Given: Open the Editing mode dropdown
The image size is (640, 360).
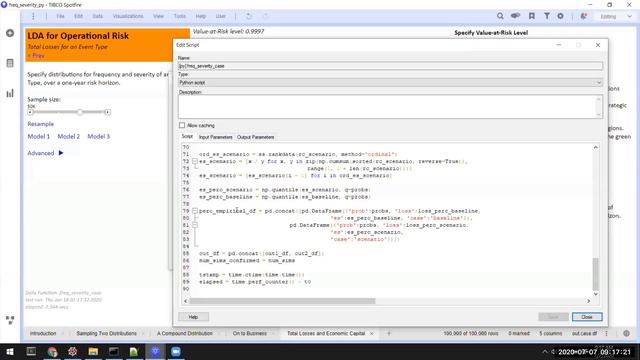Looking at the screenshot, I should point(616,16).
